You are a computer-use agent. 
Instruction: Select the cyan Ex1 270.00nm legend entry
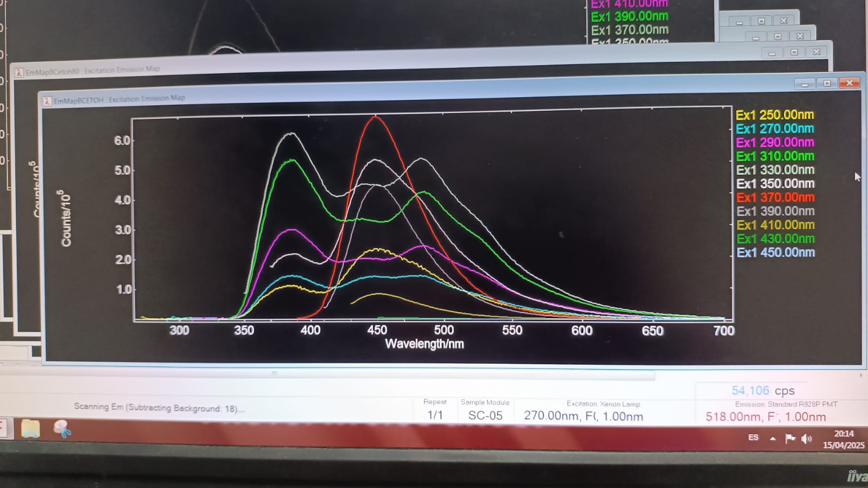tap(775, 129)
